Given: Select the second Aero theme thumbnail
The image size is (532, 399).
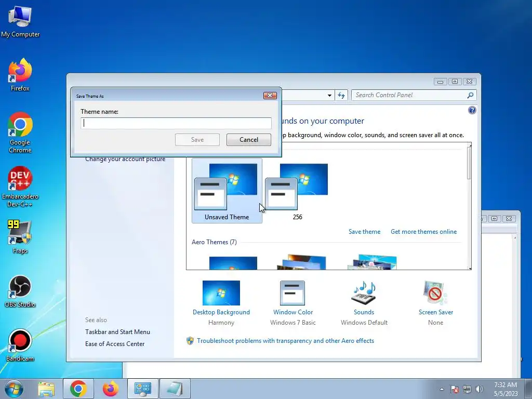Looking at the screenshot, I should click(301, 262).
